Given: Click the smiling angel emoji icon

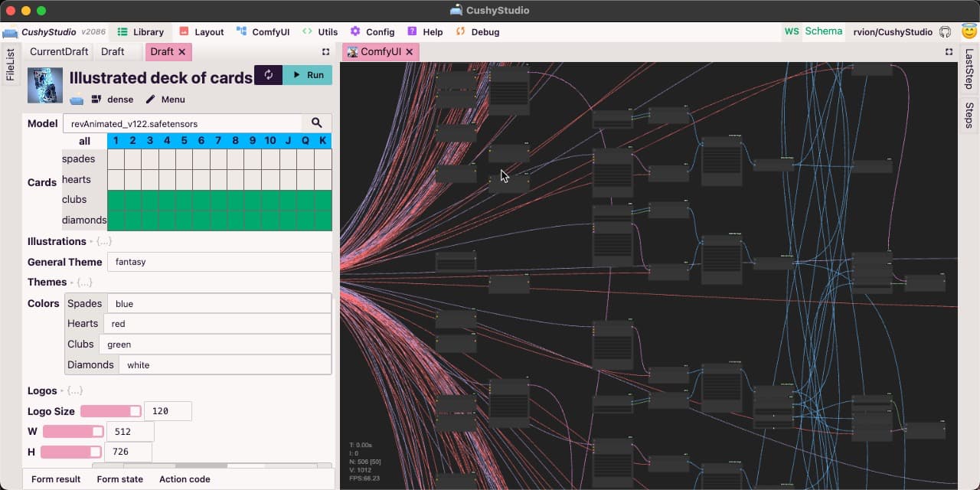Looking at the screenshot, I should 969,32.
